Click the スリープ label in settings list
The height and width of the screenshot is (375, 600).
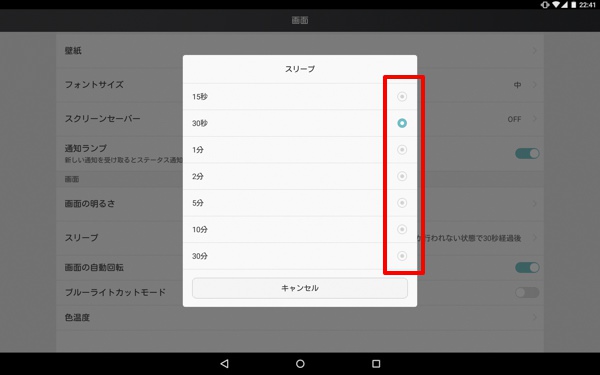(82, 238)
